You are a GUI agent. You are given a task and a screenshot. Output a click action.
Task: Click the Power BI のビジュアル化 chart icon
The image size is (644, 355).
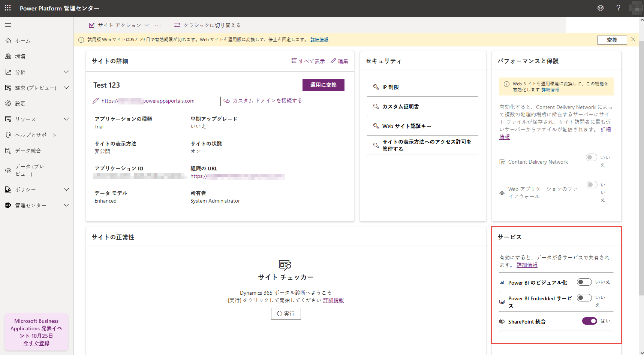(502, 283)
